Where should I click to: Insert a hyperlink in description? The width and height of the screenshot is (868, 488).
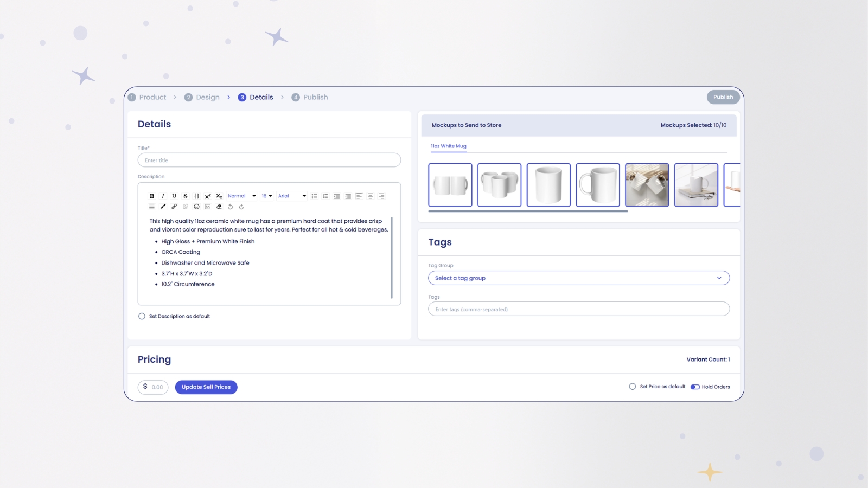click(x=174, y=207)
